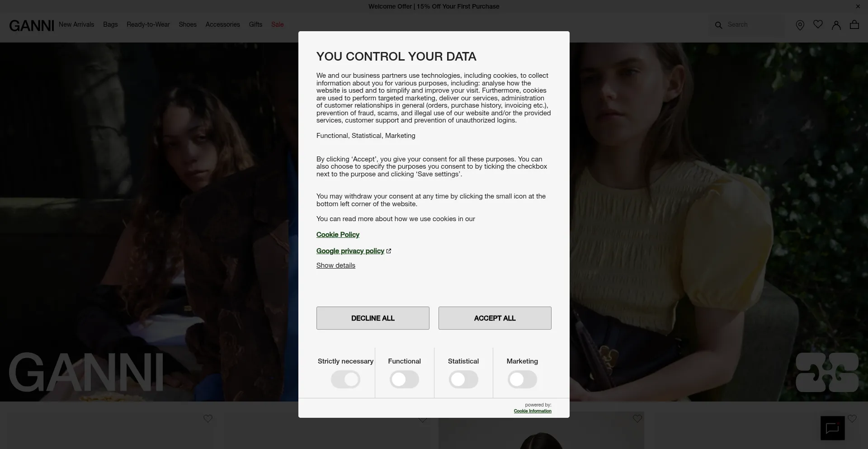Click the 'Functional, Statistical, Marketing' text

(366, 136)
